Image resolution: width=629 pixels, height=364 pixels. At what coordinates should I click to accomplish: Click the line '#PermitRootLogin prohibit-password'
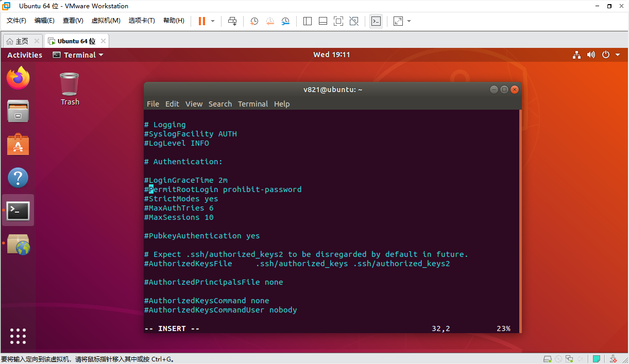pos(223,189)
